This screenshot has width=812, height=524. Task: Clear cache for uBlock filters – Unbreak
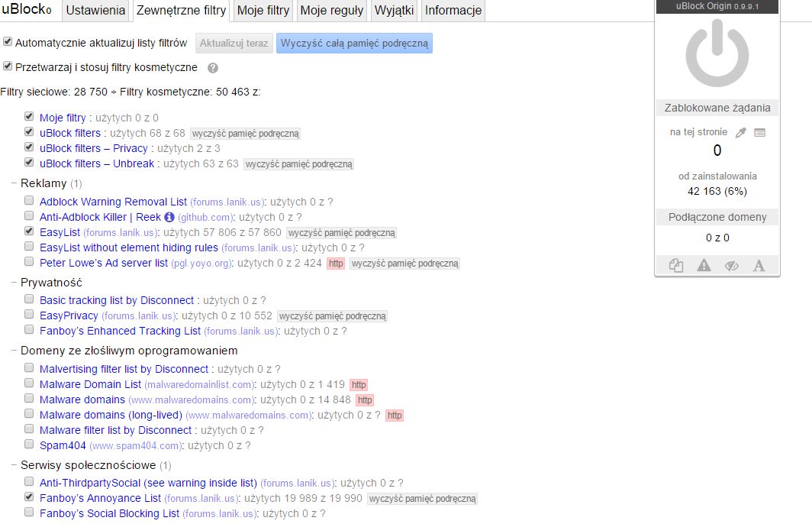coord(299,164)
